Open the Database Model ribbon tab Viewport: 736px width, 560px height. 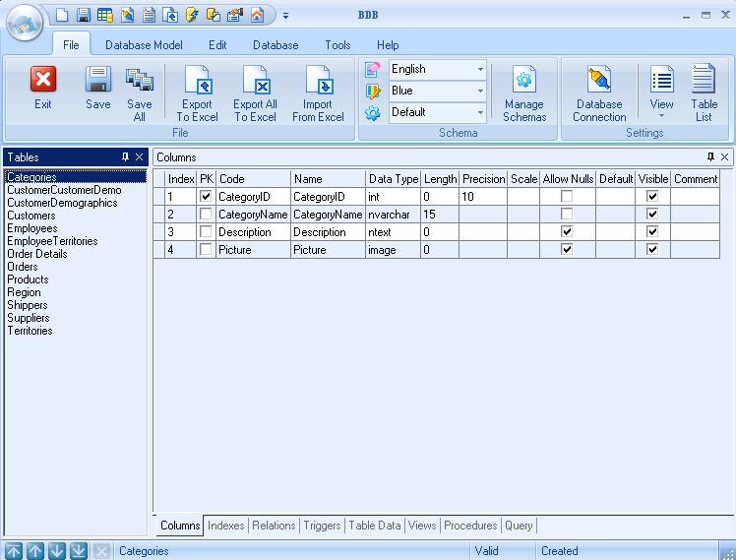click(x=144, y=45)
